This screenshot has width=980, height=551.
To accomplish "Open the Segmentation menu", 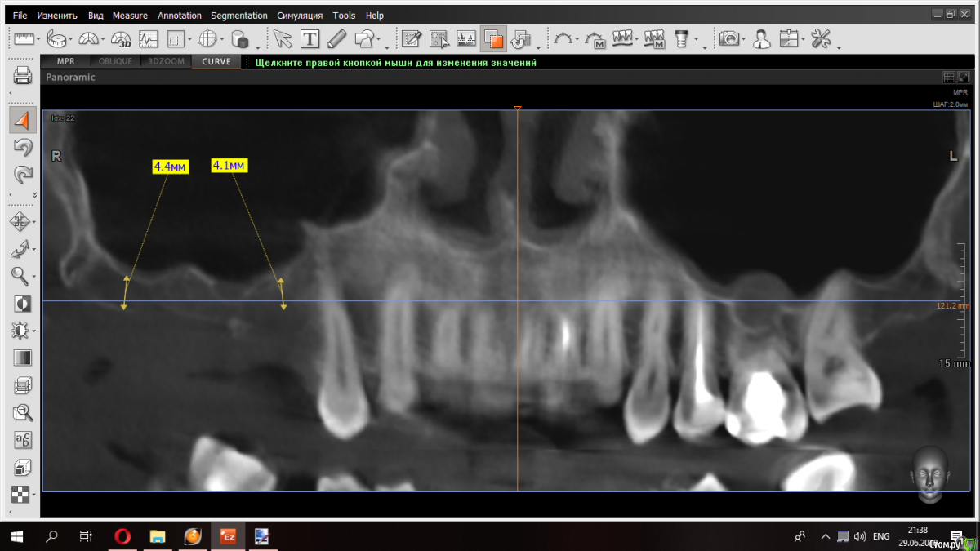I will tap(238, 16).
